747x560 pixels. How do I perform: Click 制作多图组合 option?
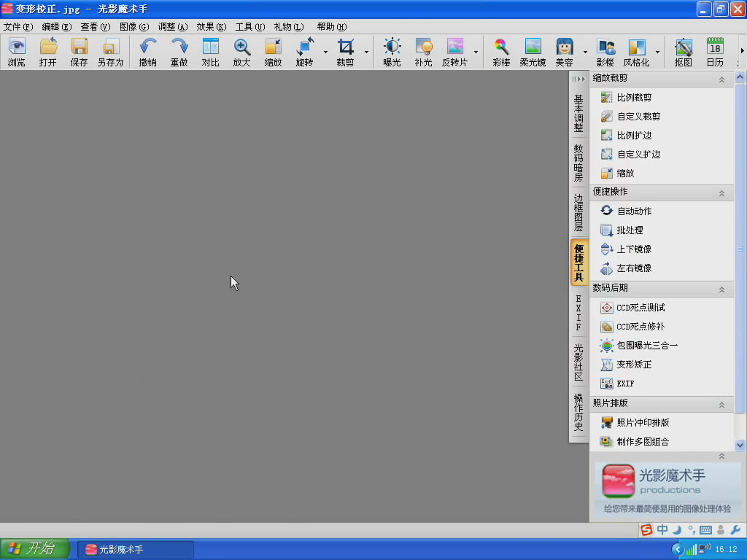point(635,441)
